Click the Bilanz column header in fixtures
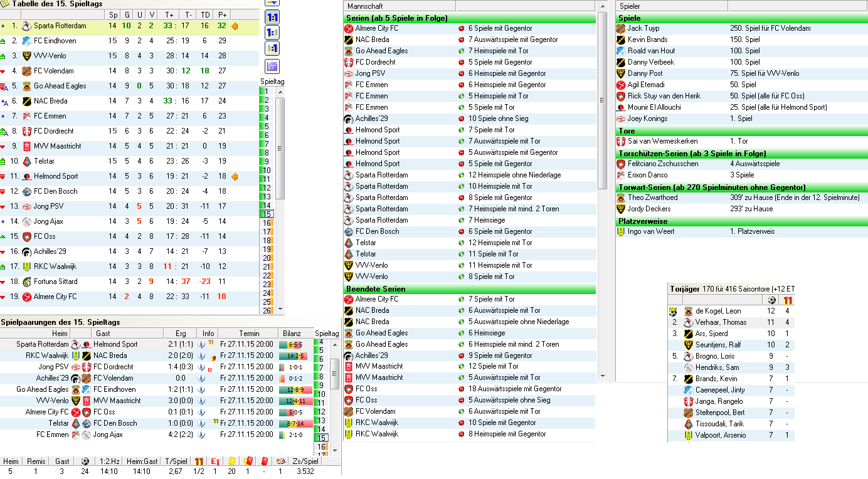This screenshot has width=868, height=479. point(292,334)
